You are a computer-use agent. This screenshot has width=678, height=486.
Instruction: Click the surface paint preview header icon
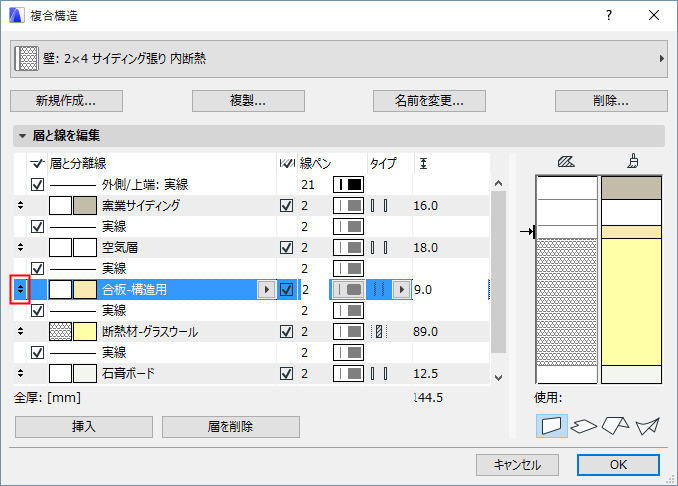[x=633, y=161]
